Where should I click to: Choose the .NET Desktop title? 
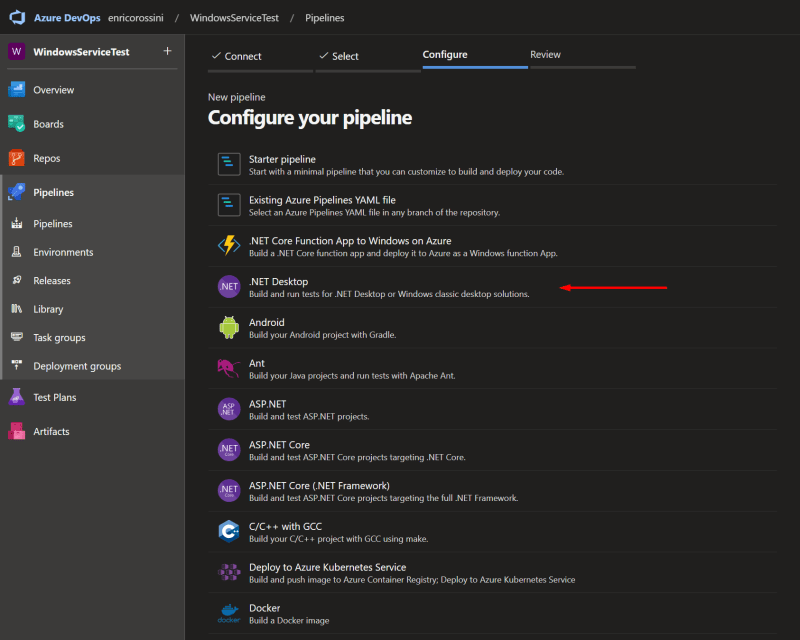[x=278, y=282]
